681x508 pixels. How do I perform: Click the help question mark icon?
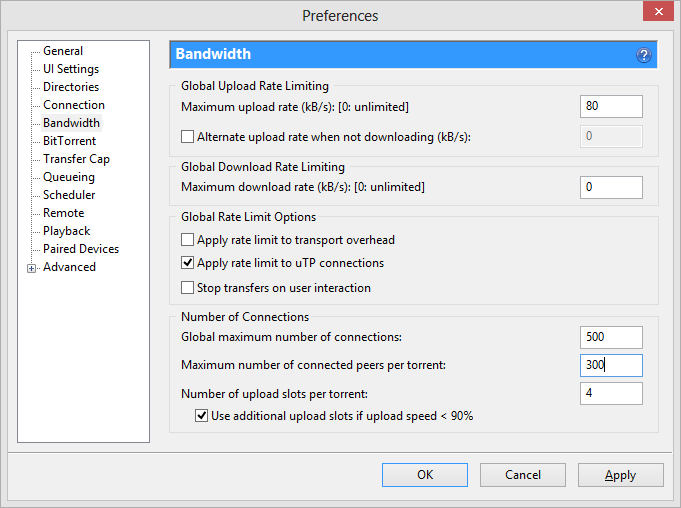644,55
